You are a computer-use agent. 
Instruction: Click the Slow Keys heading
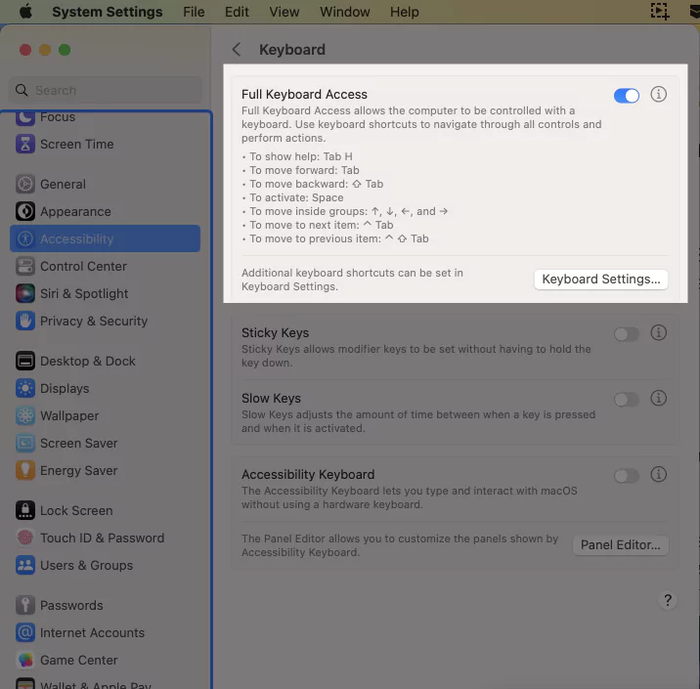[x=271, y=398]
